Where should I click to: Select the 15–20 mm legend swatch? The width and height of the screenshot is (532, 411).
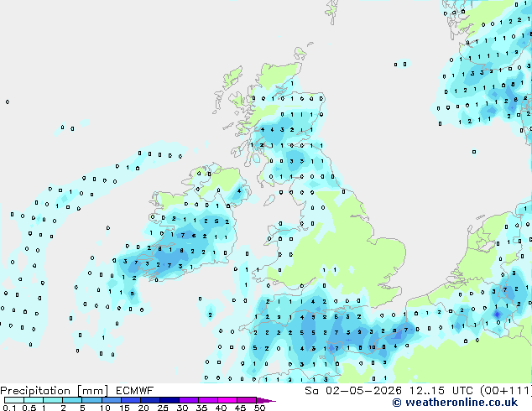coord(130,400)
